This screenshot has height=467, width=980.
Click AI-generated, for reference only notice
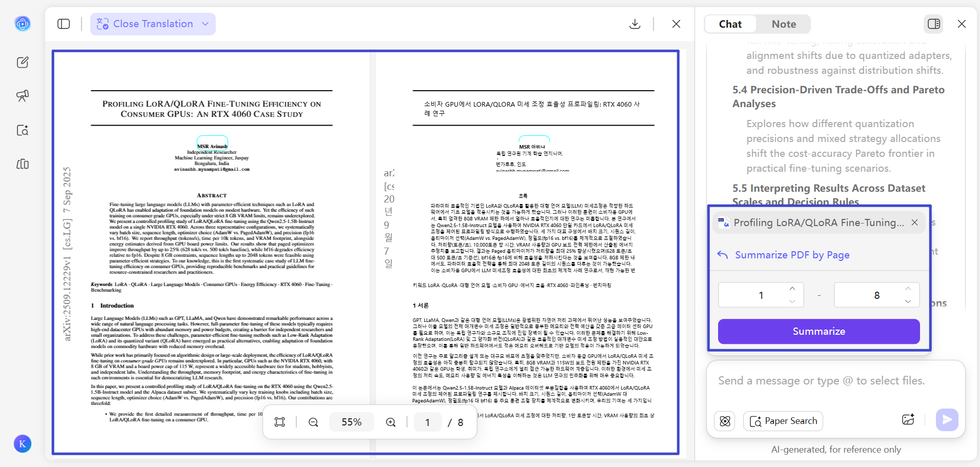pyautogui.click(x=836, y=450)
